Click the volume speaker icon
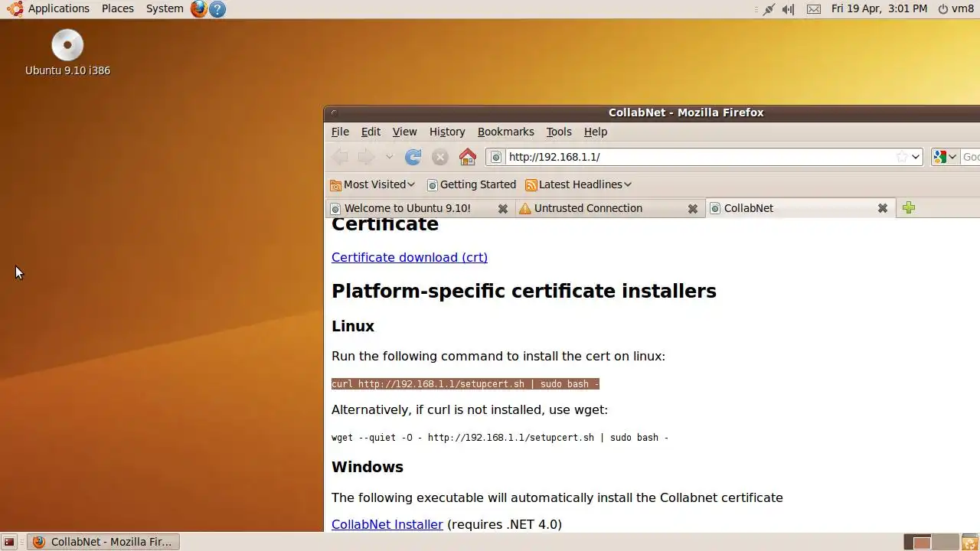Screen dimensions: 980x551 click(789, 9)
